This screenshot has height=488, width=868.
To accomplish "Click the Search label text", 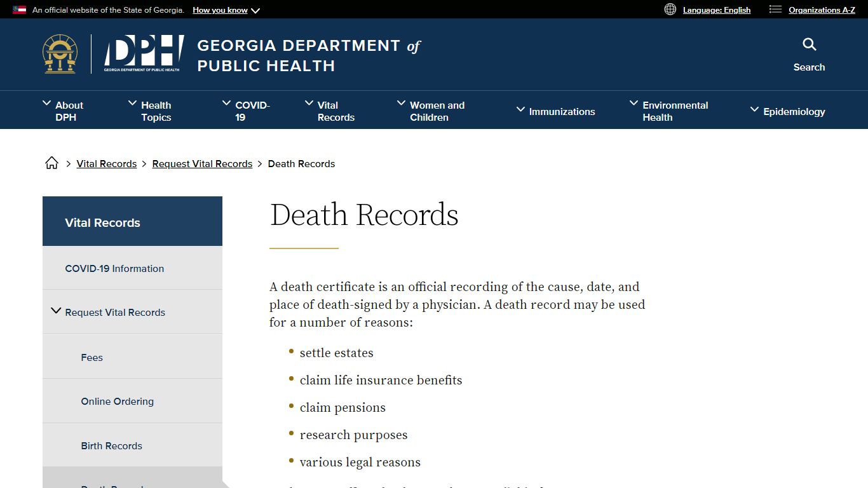I will click(x=809, y=67).
